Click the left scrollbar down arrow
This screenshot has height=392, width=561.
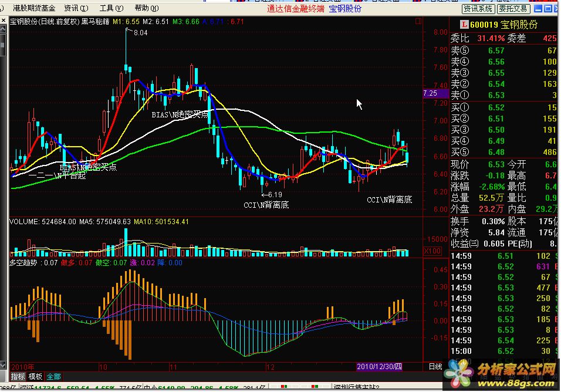click(3, 365)
